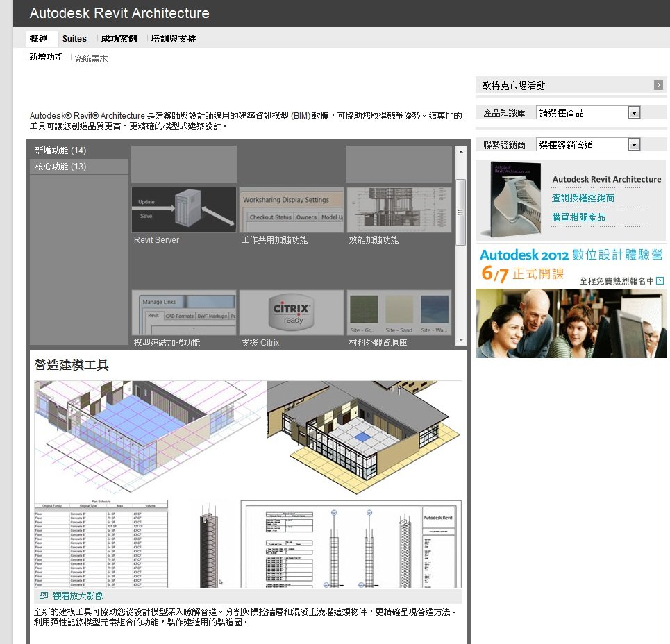Click the feature gallery scrollbar thumb
Image resolution: width=670 pixels, height=644 pixels.
[460, 212]
